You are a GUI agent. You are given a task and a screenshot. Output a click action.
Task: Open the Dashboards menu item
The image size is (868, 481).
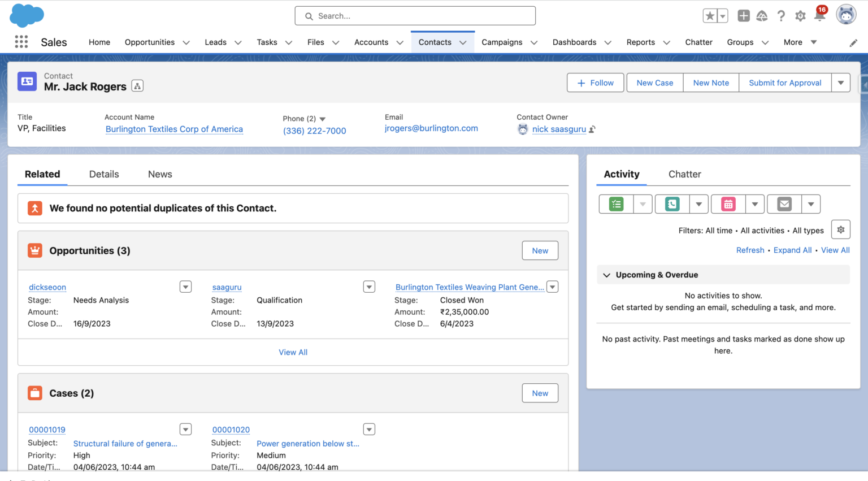(574, 42)
